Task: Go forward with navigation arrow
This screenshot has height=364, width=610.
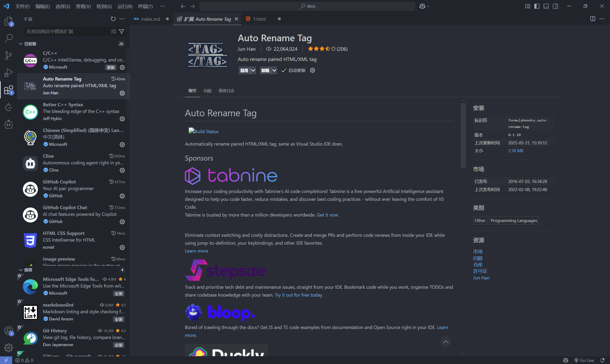Action: (193, 6)
